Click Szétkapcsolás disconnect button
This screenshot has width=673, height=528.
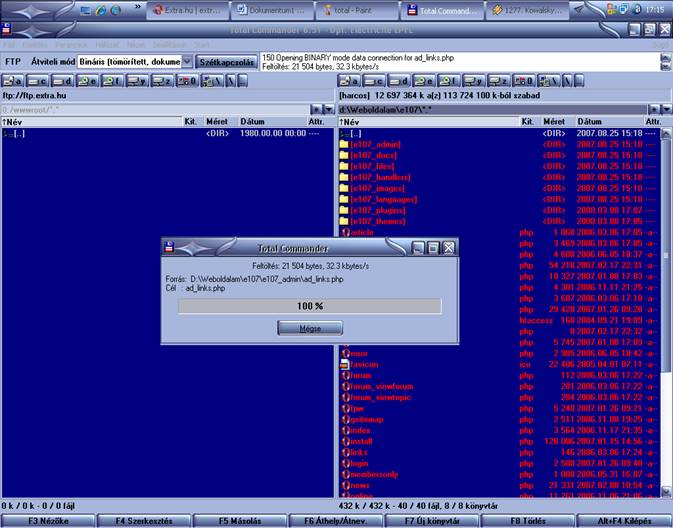(x=227, y=61)
